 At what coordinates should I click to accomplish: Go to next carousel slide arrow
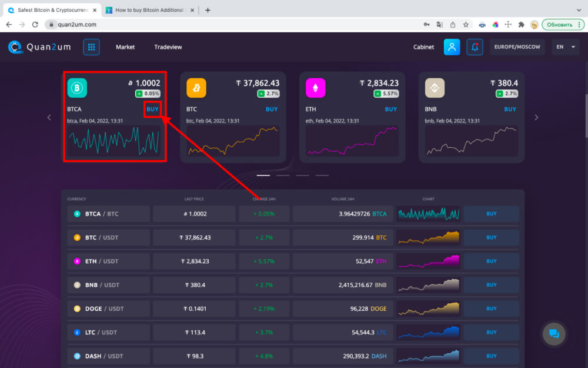point(536,117)
